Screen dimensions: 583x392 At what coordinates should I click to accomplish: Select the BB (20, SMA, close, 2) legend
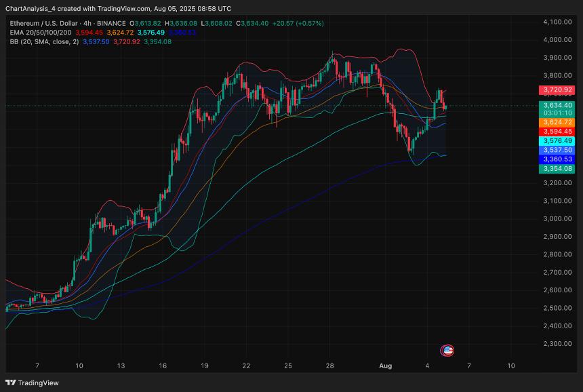43,41
